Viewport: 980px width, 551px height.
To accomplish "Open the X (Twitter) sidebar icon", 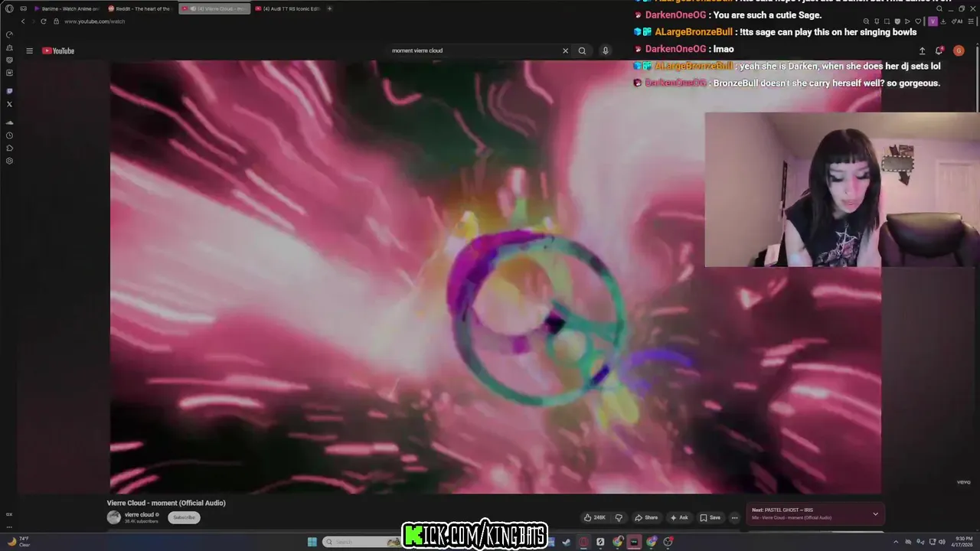I will (x=9, y=103).
